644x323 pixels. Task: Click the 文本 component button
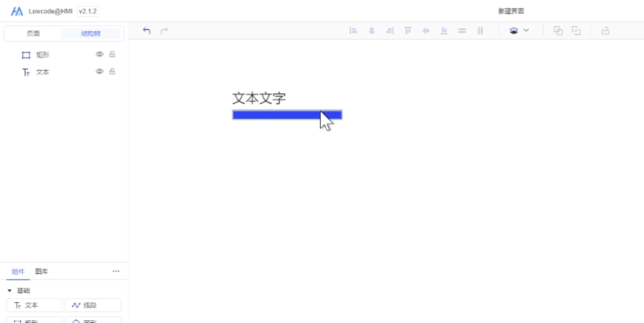34,306
